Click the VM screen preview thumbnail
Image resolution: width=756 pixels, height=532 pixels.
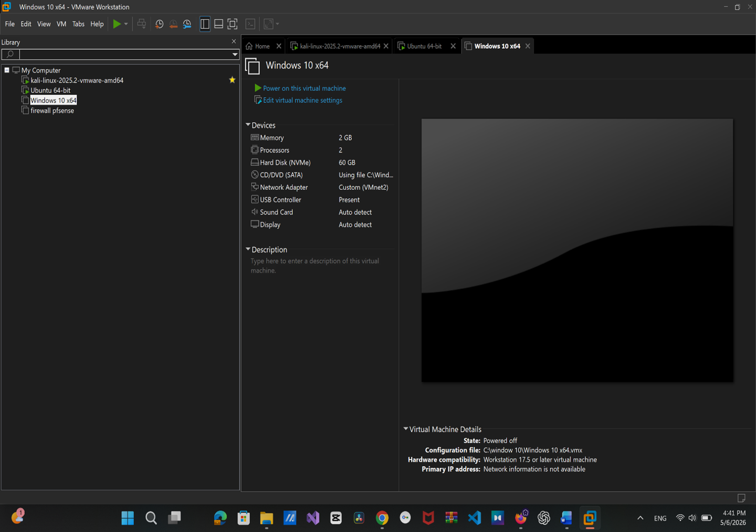pos(577,250)
